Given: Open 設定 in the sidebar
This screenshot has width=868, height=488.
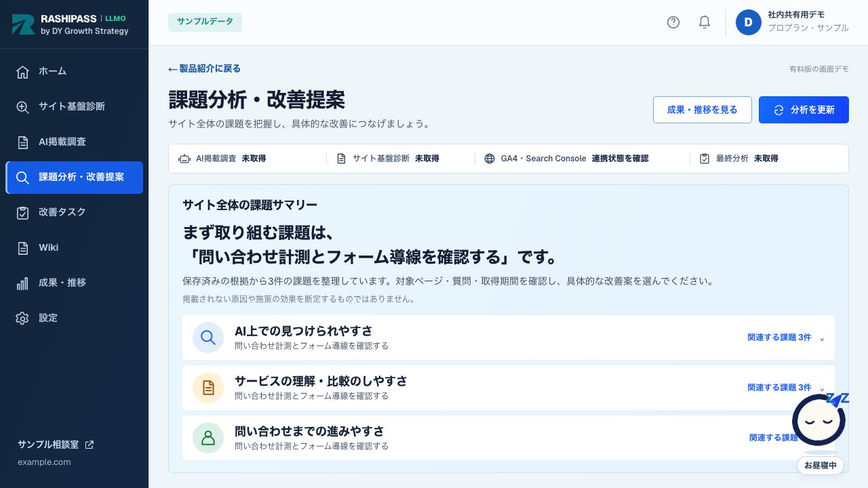Looking at the screenshot, I should [x=74, y=319].
